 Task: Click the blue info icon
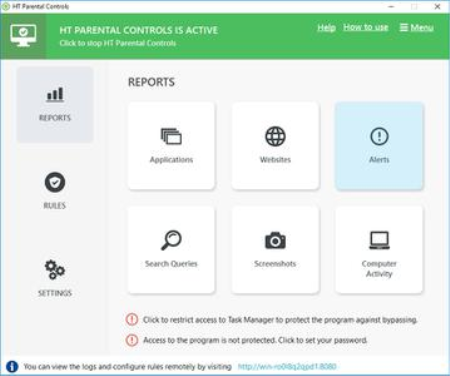pos(12,366)
